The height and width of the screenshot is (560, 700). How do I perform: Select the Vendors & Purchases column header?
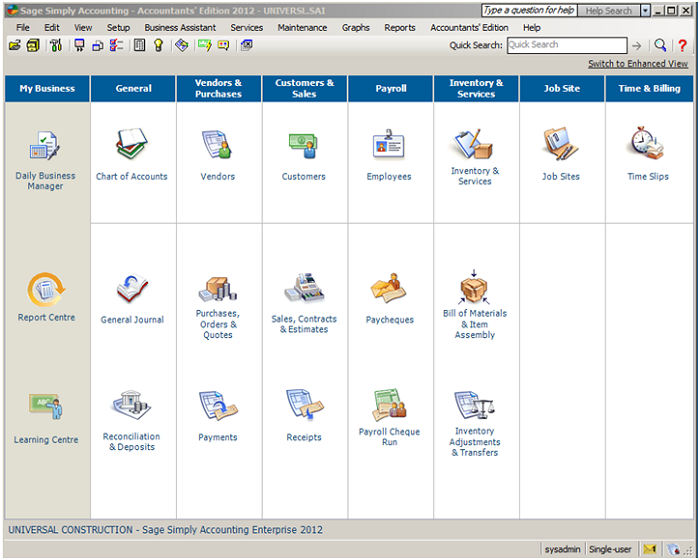218,88
